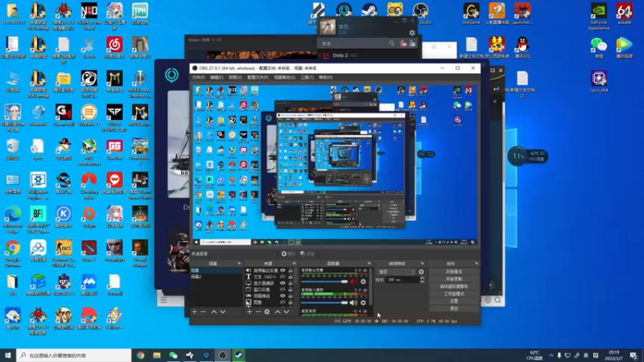The width and height of the screenshot is (644, 362).
Task: Pop out the Audio Mixer (混音器) dock header icon
Action: click(x=369, y=264)
